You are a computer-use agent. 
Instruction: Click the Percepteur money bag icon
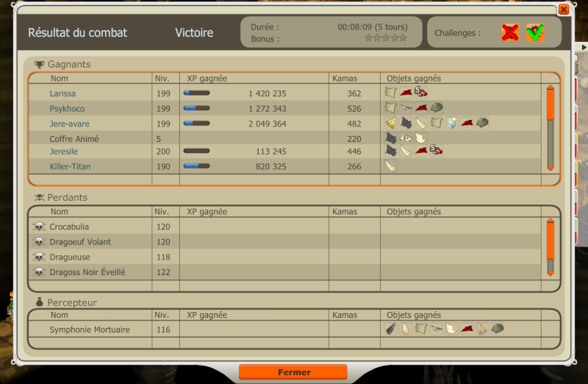(x=40, y=302)
